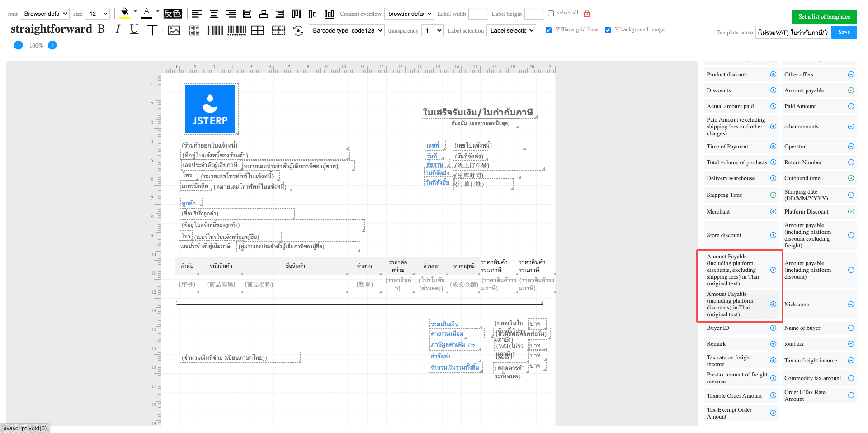Align selected labels to vertical middle
Viewport: 868px width, 433px height.
(x=313, y=14)
